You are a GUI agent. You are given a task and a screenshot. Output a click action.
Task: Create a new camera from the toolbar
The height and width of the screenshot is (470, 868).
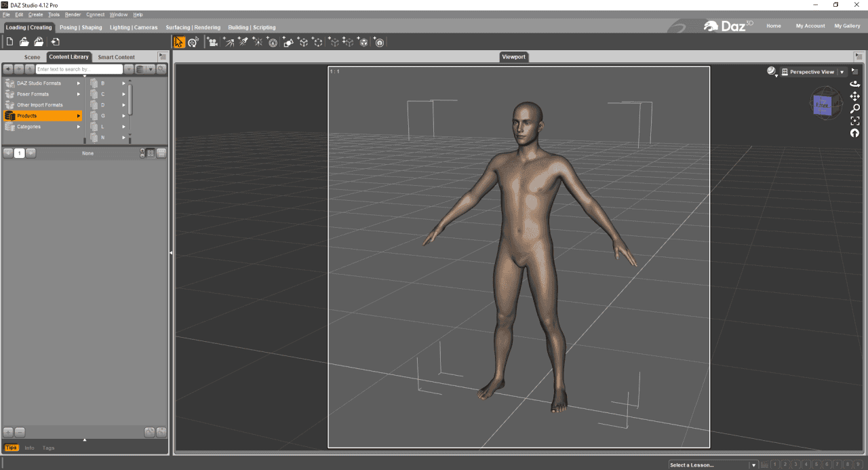213,41
